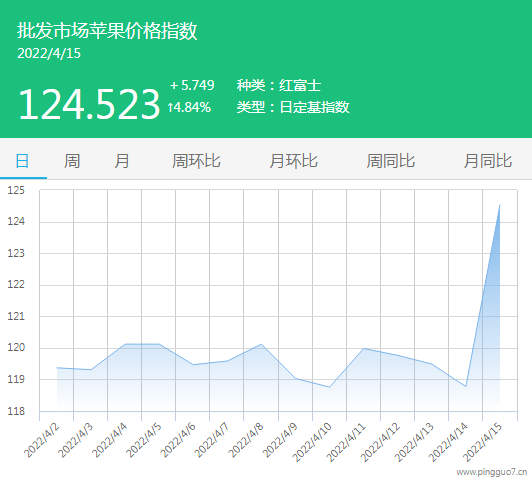532x481 pixels.
Task: Show the 周环比 week-over-week tab
Action: coord(196,161)
